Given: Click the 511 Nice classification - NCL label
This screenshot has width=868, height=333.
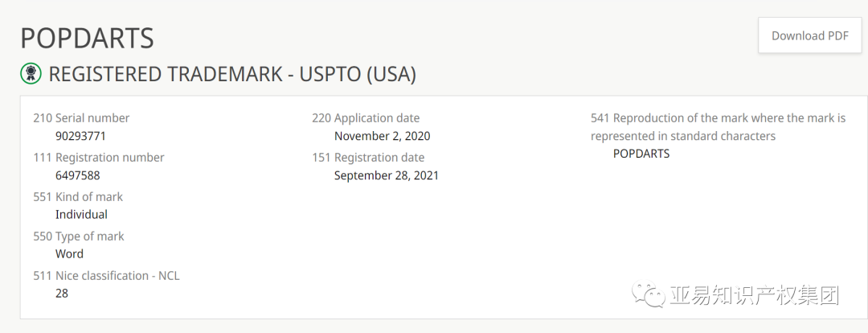Looking at the screenshot, I should pyautogui.click(x=106, y=275).
